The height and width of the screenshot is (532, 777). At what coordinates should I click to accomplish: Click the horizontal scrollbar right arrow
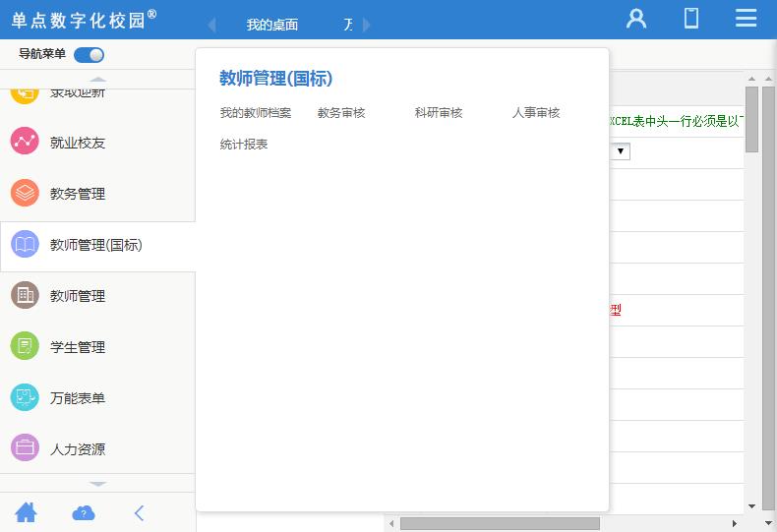pyautogui.click(x=735, y=523)
